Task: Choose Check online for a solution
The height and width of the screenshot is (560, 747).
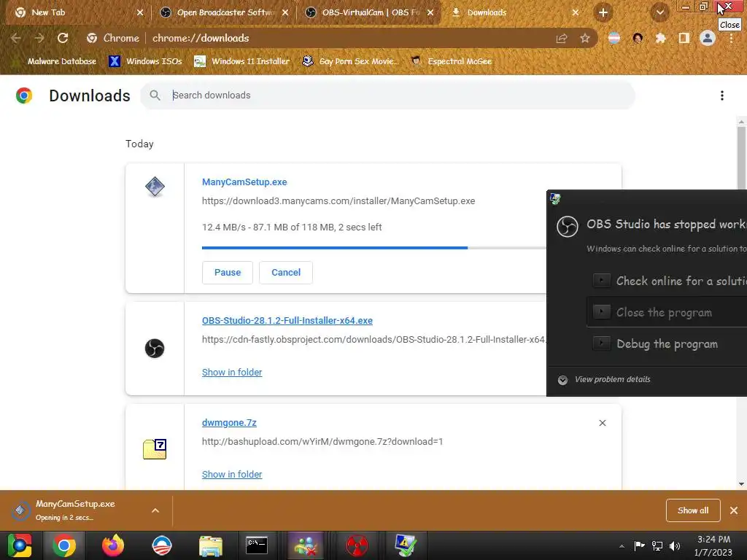Action: tap(669, 281)
